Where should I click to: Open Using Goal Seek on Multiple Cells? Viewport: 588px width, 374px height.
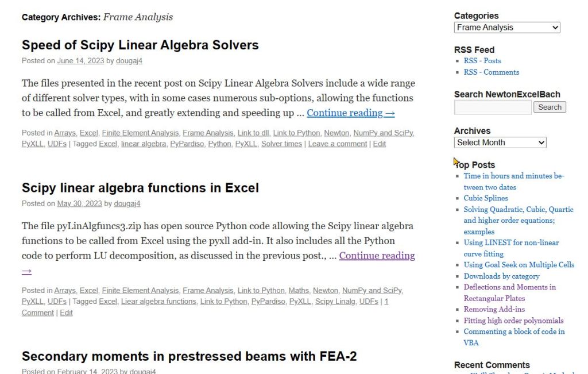(519, 265)
